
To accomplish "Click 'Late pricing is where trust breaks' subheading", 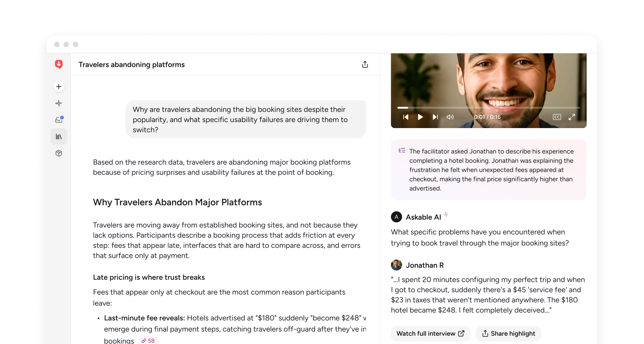I will pyautogui.click(x=149, y=277).
